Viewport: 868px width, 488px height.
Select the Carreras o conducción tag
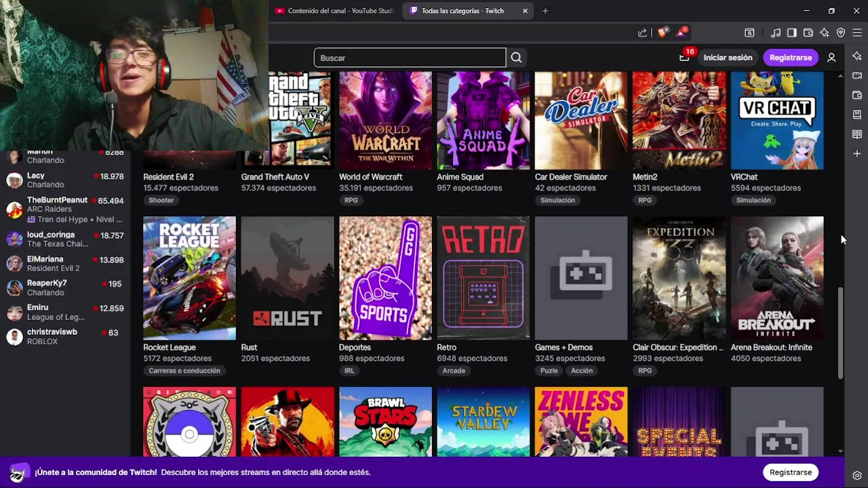tap(184, 371)
